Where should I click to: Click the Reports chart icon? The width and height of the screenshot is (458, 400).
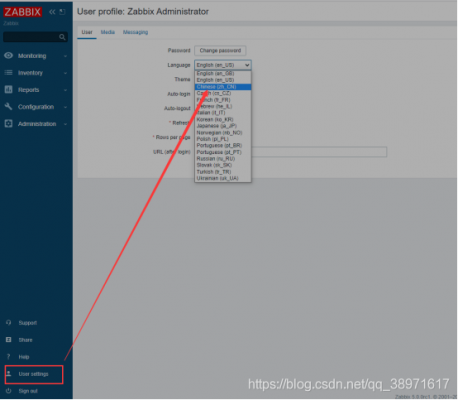pos(9,89)
